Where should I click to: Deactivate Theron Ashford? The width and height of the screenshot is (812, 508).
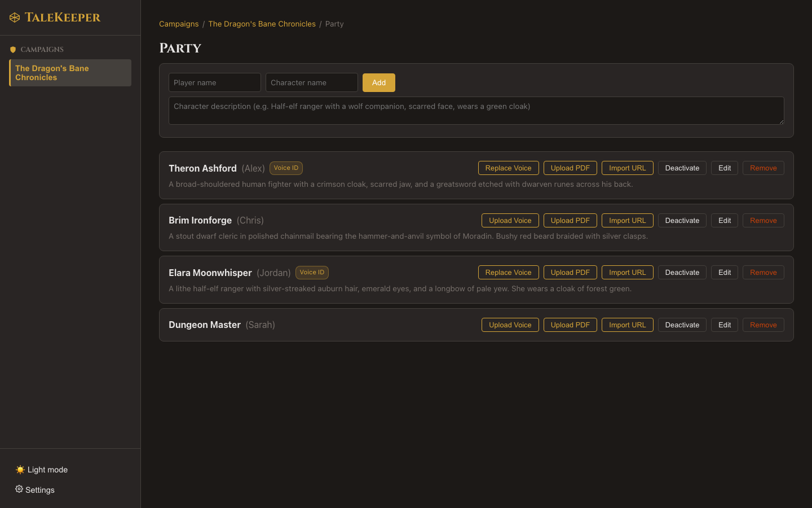pos(682,168)
